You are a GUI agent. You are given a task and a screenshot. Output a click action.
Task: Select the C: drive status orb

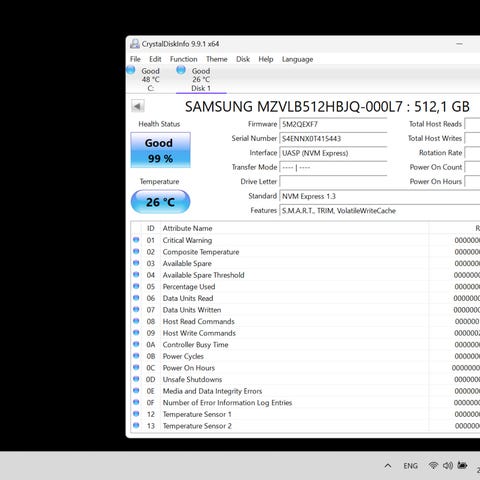pos(131,70)
